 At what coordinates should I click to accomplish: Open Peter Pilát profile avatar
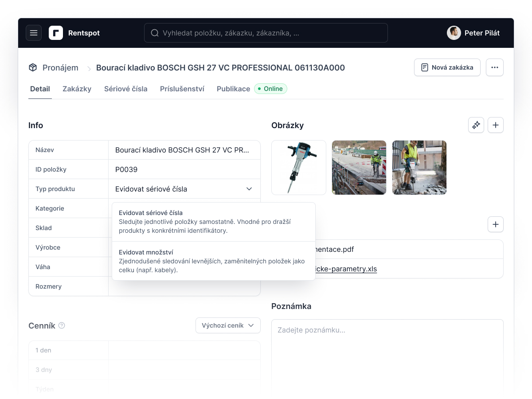454,33
